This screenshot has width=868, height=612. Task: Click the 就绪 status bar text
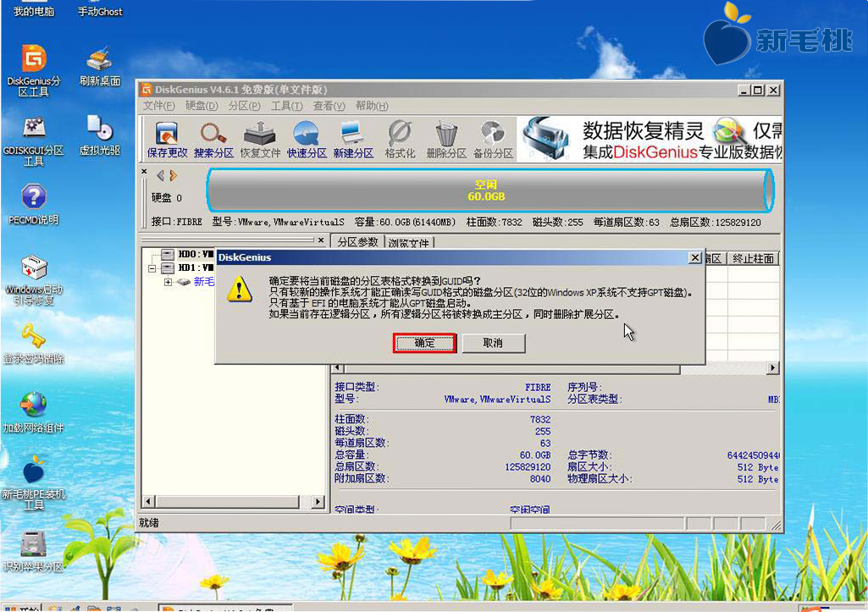(149, 523)
